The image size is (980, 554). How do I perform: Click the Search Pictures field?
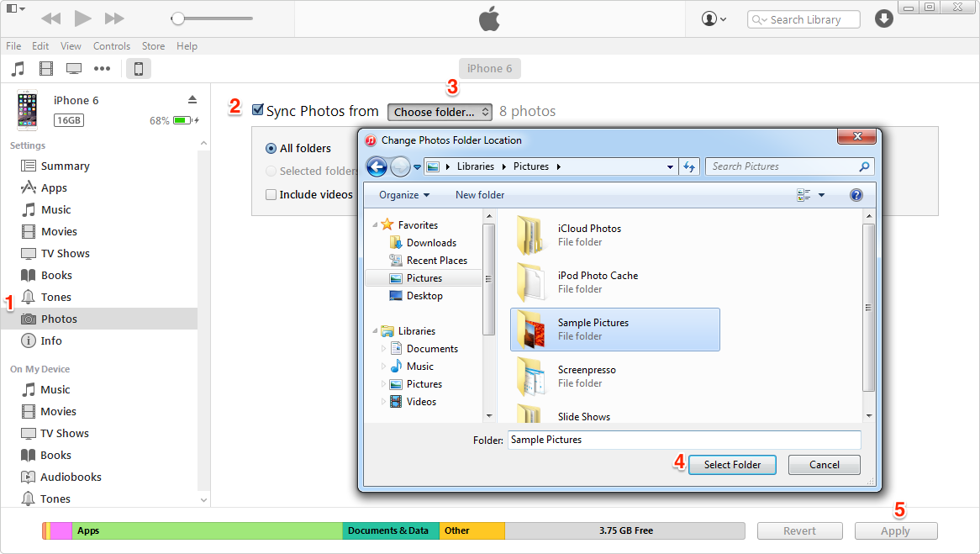(x=789, y=166)
